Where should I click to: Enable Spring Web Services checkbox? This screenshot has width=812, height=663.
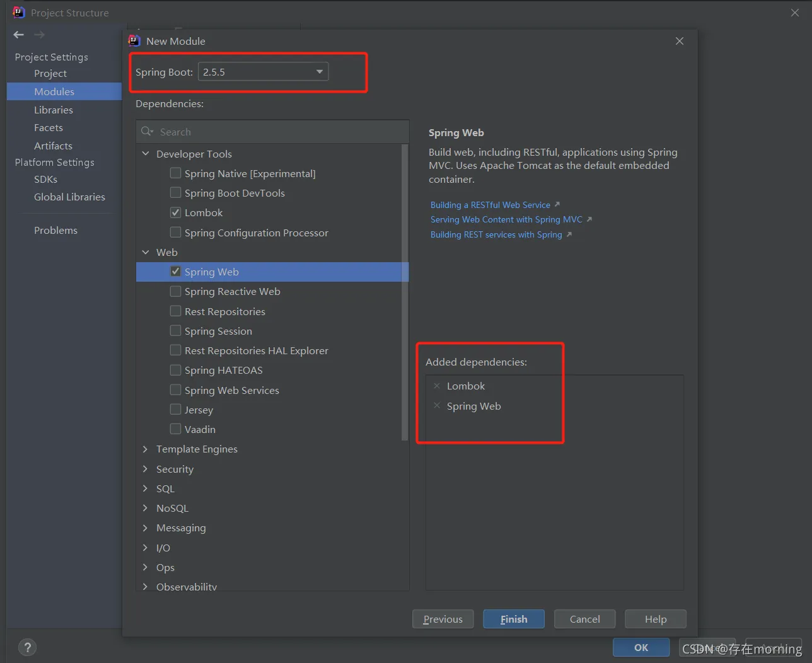(176, 390)
